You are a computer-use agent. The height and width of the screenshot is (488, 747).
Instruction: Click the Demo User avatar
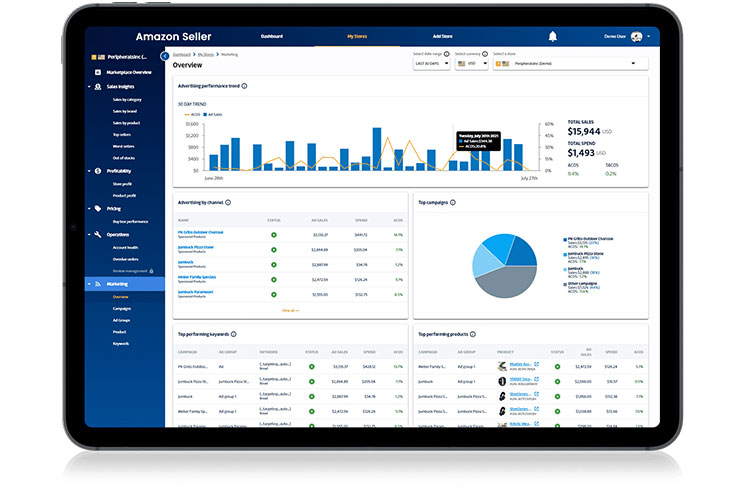[x=636, y=36]
